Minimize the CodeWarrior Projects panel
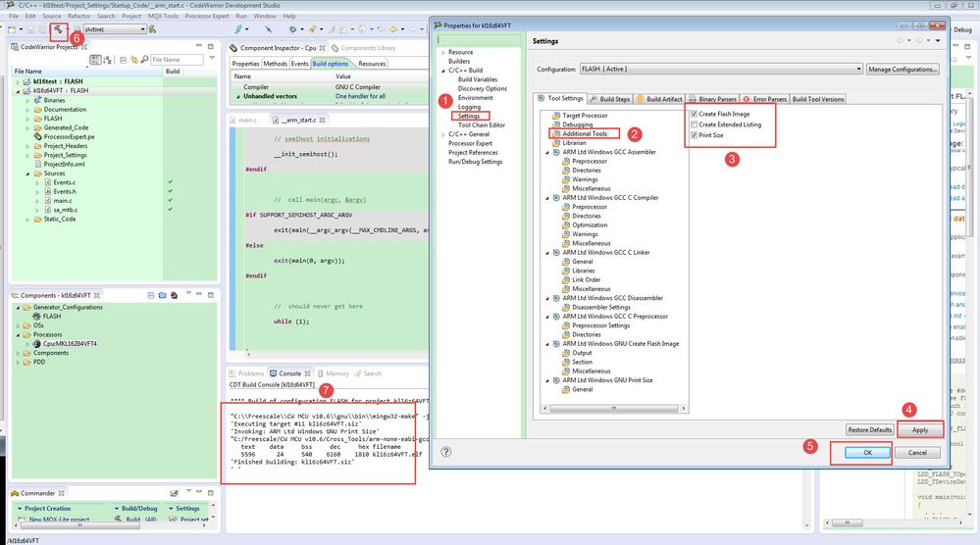This screenshot has height=545, width=980. (x=199, y=46)
